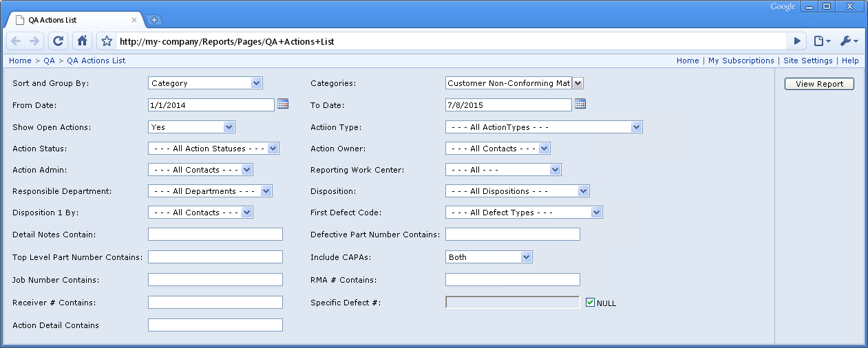
Task: Click the browser forward arrow button
Action: coord(35,41)
